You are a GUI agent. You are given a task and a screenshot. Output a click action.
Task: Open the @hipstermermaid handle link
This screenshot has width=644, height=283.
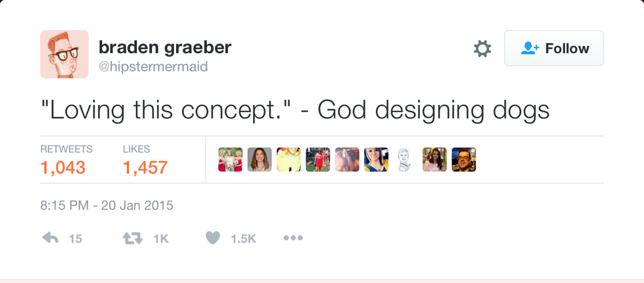pos(153,67)
